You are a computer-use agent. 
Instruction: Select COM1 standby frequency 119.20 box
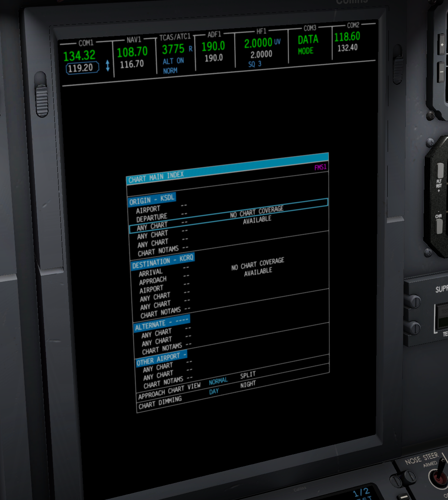pos(82,68)
